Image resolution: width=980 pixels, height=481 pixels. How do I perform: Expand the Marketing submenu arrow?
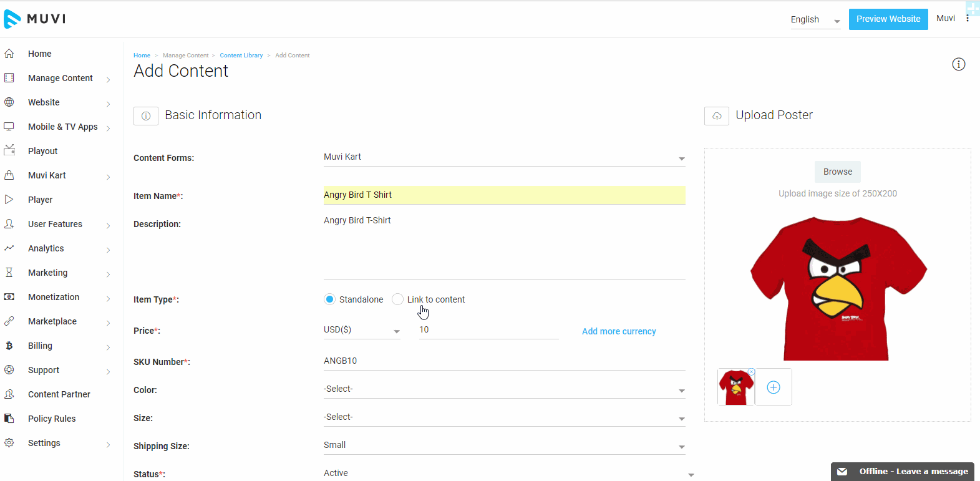(108, 275)
